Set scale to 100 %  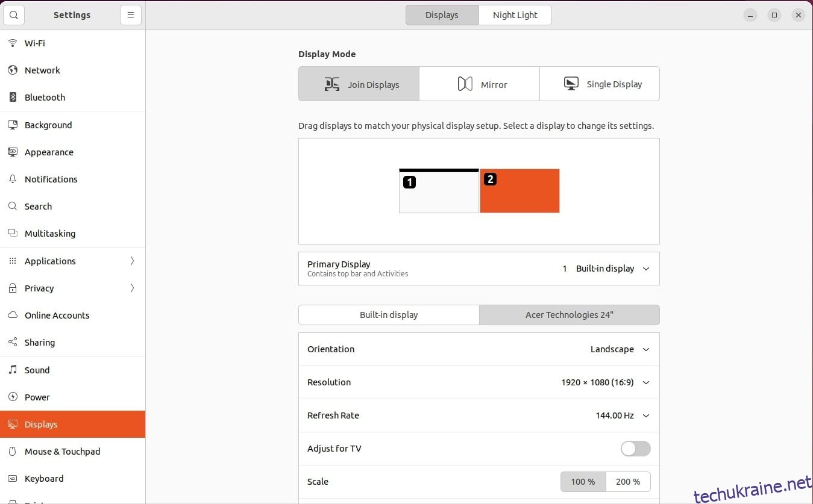(583, 482)
